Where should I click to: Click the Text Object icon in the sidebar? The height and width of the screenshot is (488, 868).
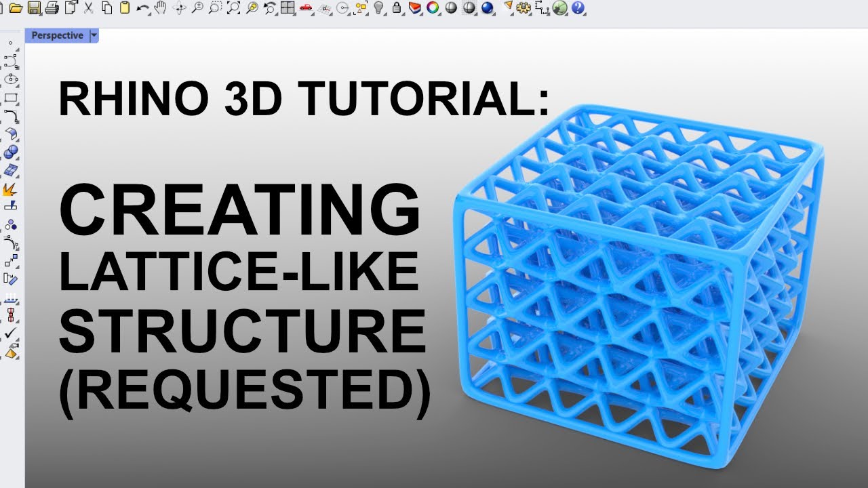pos(11,351)
